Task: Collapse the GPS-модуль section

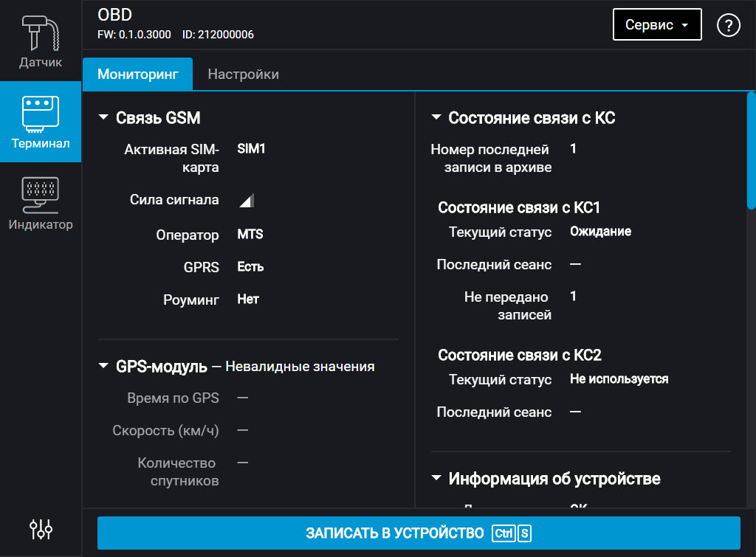Action: coord(103,366)
